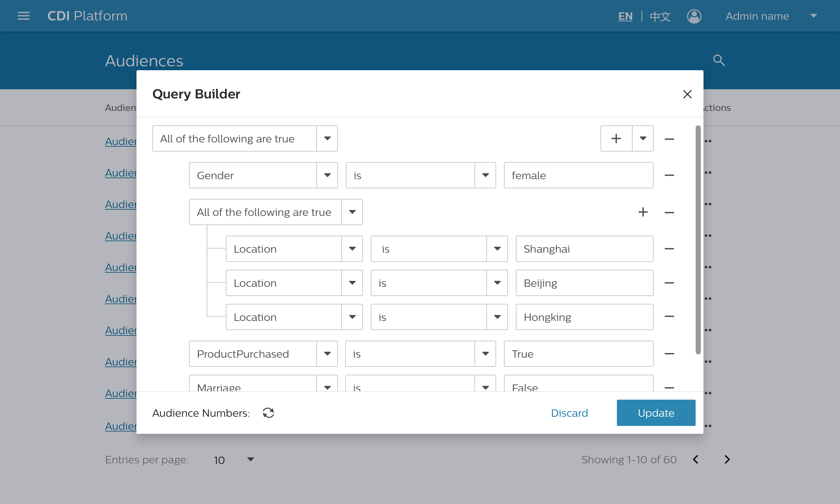Remove the Marriage rule

[669, 387]
